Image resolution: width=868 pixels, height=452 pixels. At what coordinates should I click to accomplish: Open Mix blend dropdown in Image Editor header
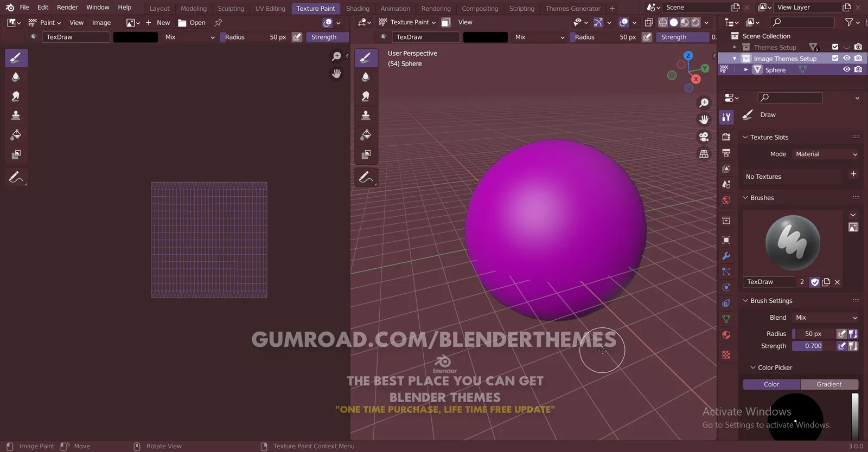(190, 37)
